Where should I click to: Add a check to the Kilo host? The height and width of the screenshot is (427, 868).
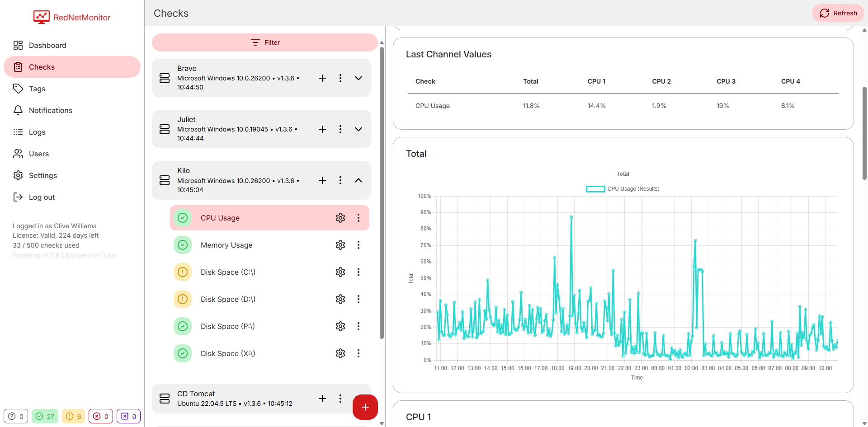pyautogui.click(x=322, y=180)
